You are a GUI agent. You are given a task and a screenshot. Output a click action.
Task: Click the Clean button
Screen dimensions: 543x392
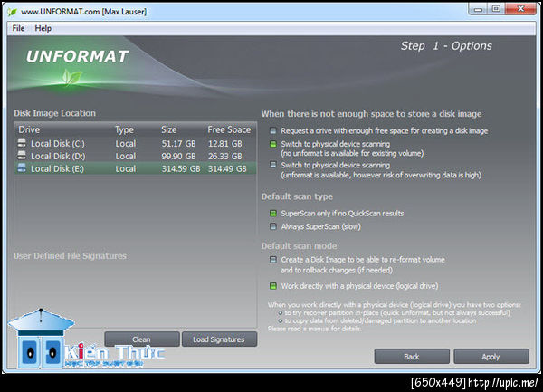(x=142, y=339)
